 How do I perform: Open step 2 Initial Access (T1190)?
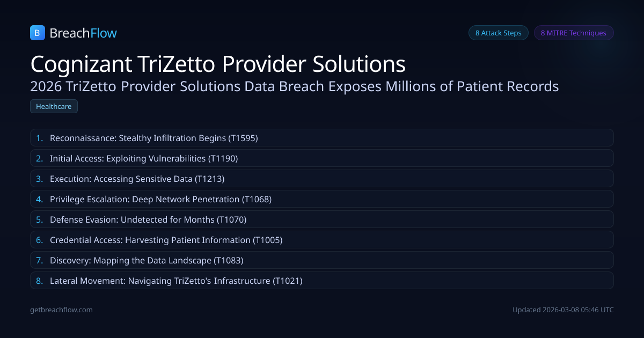(144, 158)
